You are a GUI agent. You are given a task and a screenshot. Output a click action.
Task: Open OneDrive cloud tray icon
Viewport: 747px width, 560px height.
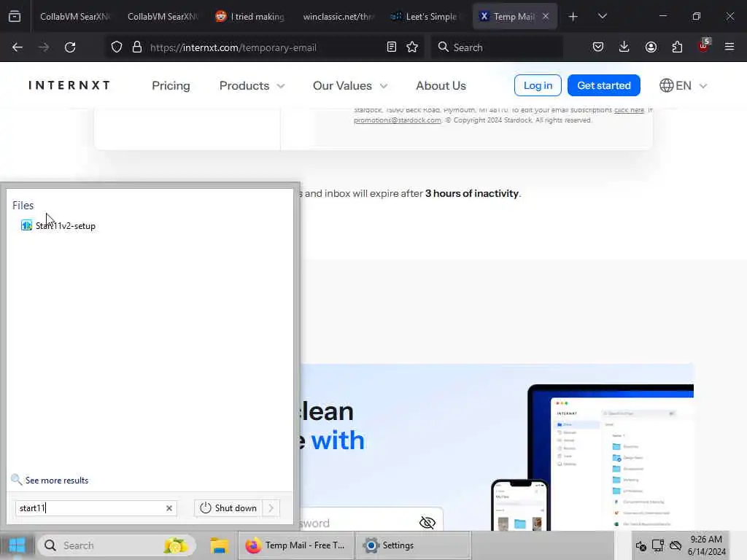pos(675,545)
